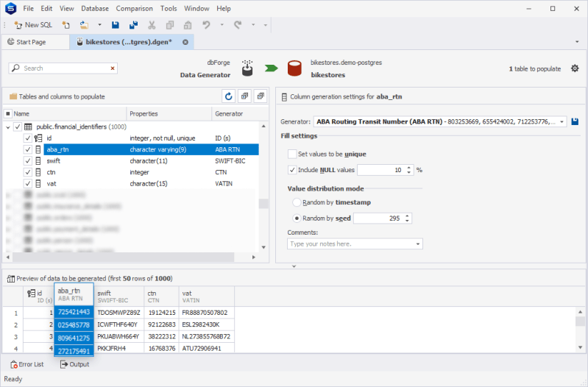Uncheck the public.financial_identifiers table checkbox
Viewport: 588px width, 387px height.
tap(18, 127)
